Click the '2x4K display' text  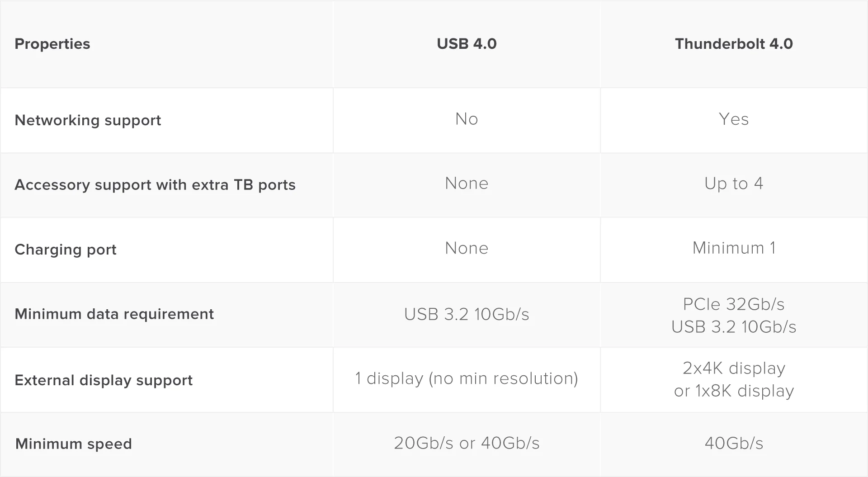coord(734,368)
